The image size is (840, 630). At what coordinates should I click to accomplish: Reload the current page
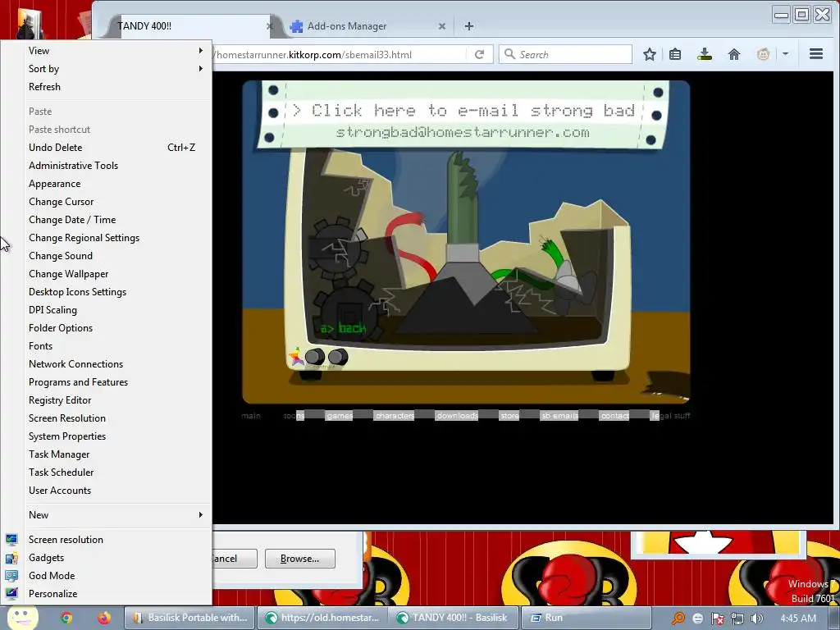(479, 54)
